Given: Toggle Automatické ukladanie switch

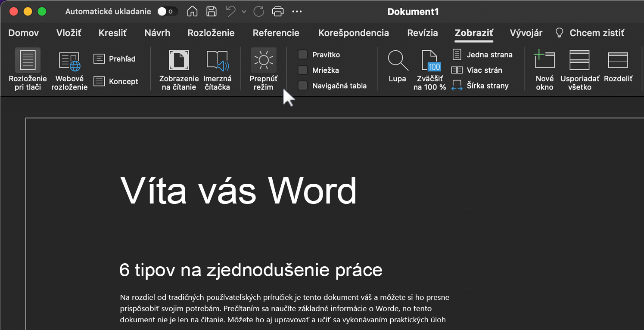Looking at the screenshot, I should tap(167, 12).
